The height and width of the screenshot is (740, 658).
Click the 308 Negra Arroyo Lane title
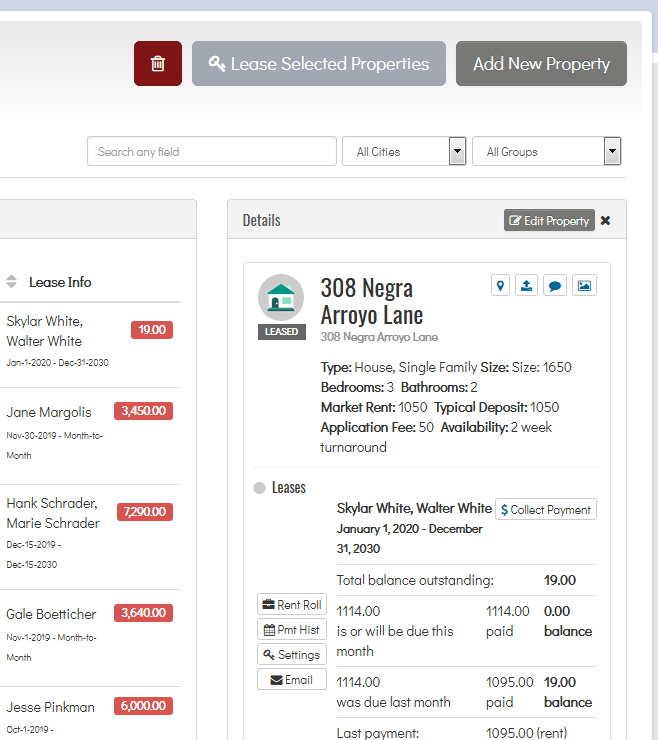coord(371,302)
